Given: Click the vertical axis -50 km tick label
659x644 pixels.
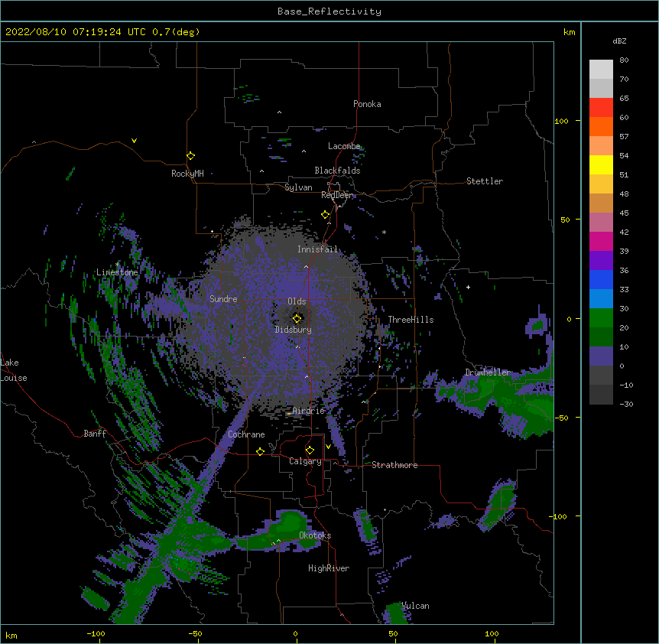Looking at the screenshot, I should pyautogui.click(x=561, y=418).
